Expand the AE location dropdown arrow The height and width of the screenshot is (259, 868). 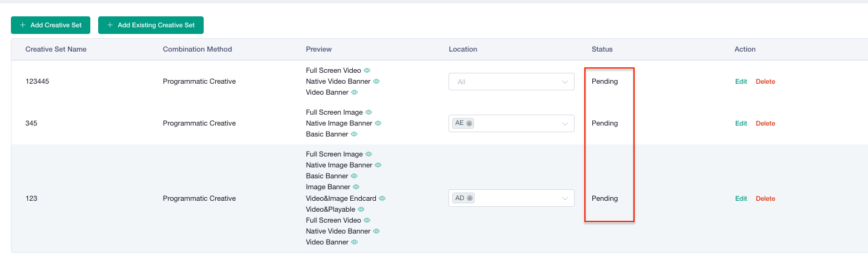[565, 123]
